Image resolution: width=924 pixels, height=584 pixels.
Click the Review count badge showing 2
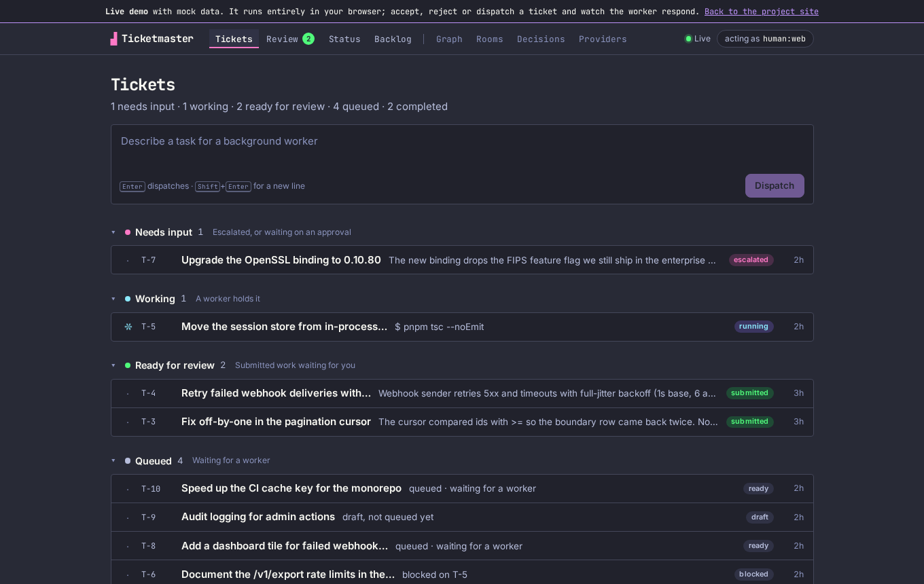point(308,39)
